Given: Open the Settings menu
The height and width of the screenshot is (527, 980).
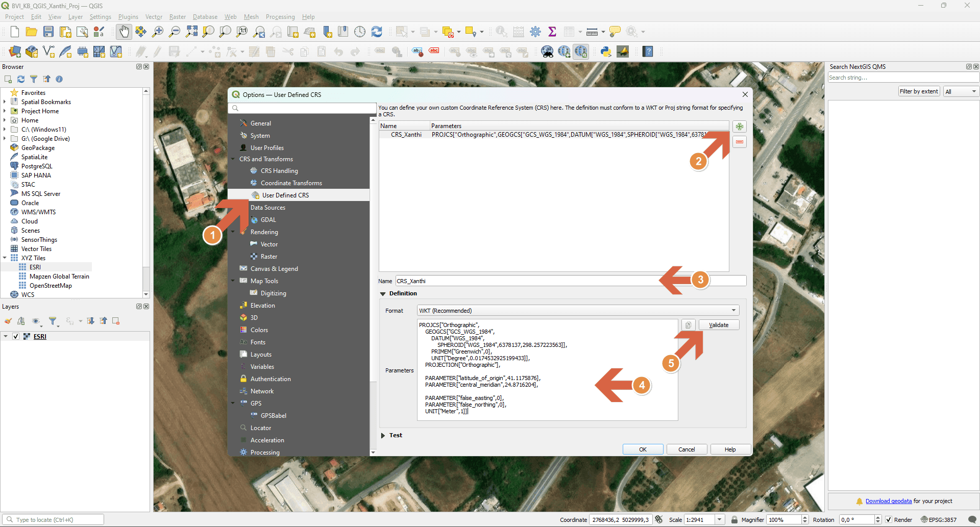Looking at the screenshot, I should [x=100, y=17].
